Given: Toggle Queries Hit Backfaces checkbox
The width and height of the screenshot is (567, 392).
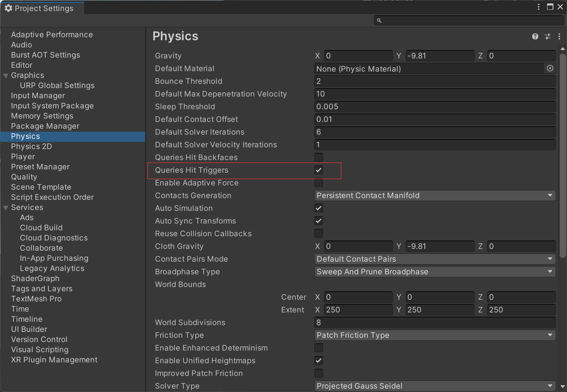Looking at the screenshot, I should coord(318,157).
